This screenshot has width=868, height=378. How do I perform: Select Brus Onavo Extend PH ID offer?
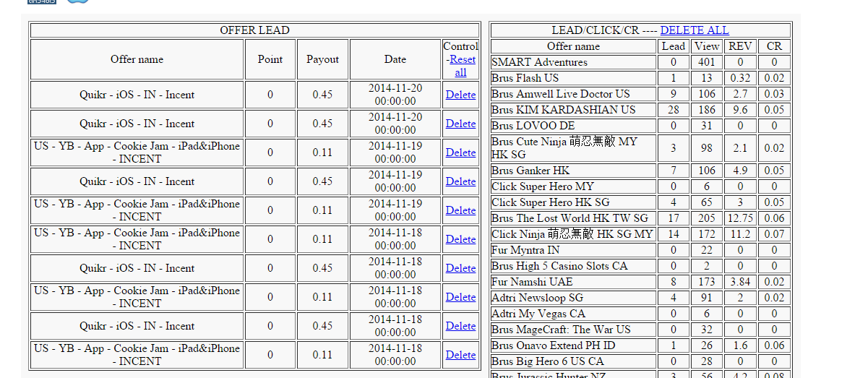pos(554,345)
